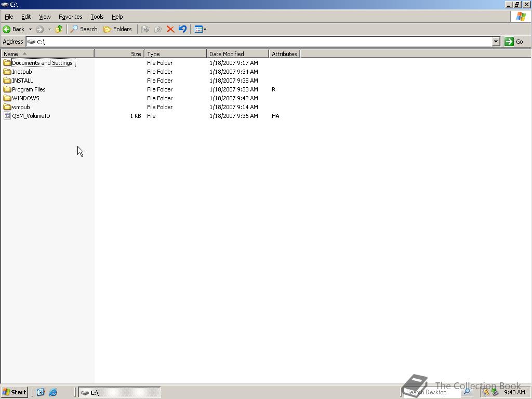Click the 'WINDOWS' folder name
This screenshot has width=532, height=399.
26,98
